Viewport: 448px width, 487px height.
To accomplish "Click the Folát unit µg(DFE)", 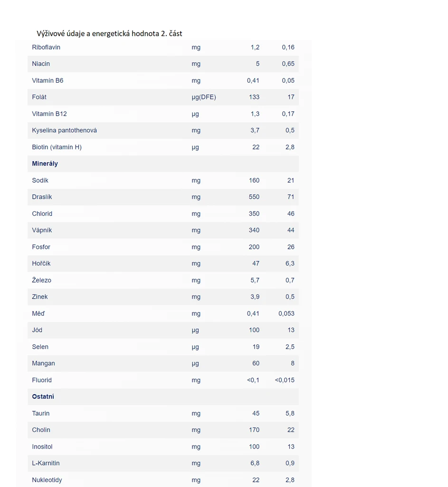I will pos(204,97).
